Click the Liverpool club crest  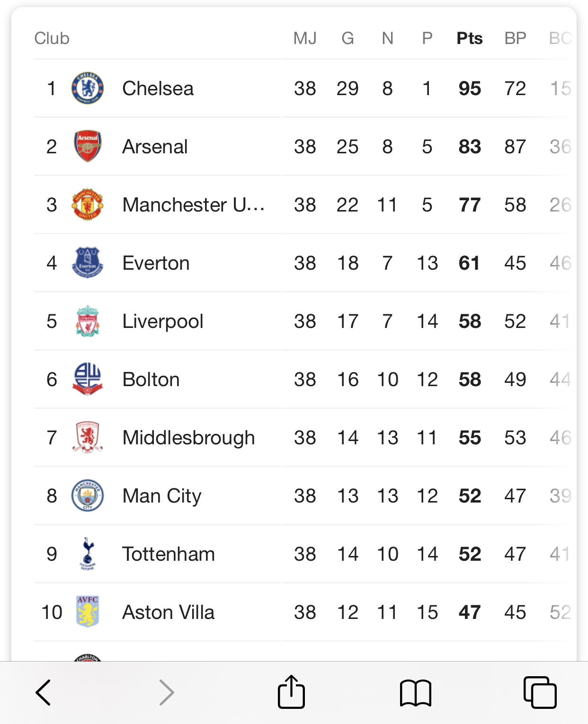[88, 321]
